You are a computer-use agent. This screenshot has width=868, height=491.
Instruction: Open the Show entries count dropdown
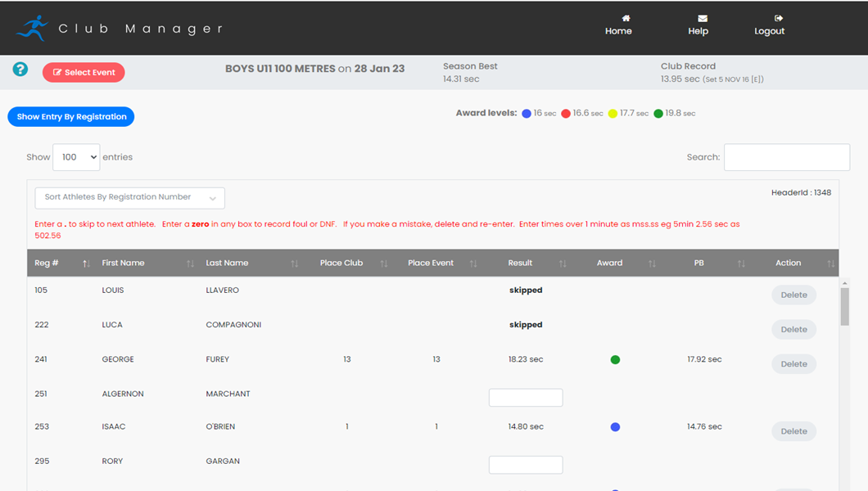(76, 157)
